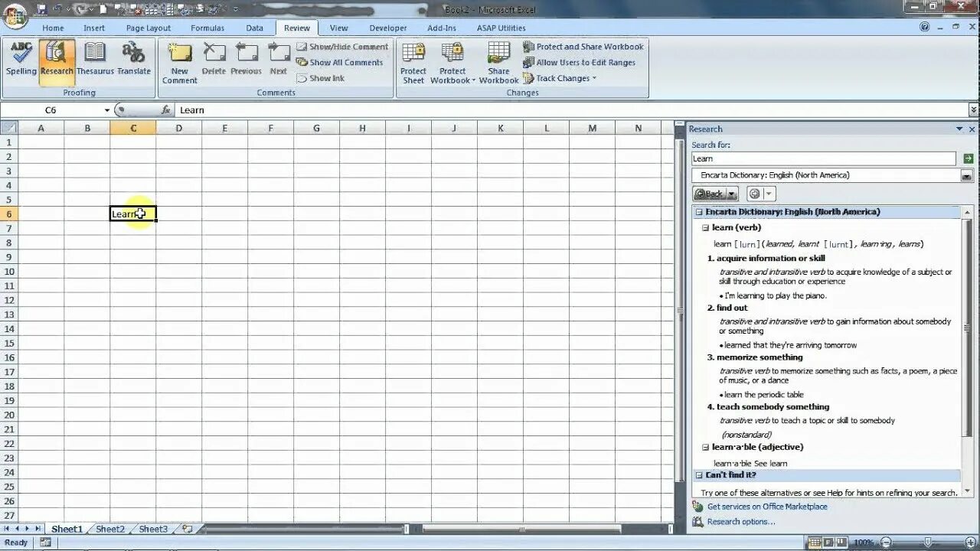
Task: Toggle Show All Comments
Action: (x=339, y=63)
